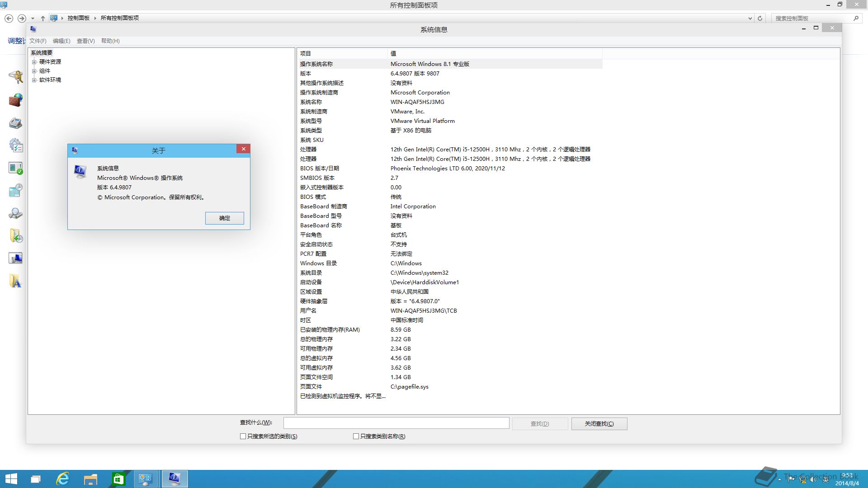The image size is (868, 488).
Task: Click 所有控制面板项 in the breadcrumb
Action: (119, 18)
